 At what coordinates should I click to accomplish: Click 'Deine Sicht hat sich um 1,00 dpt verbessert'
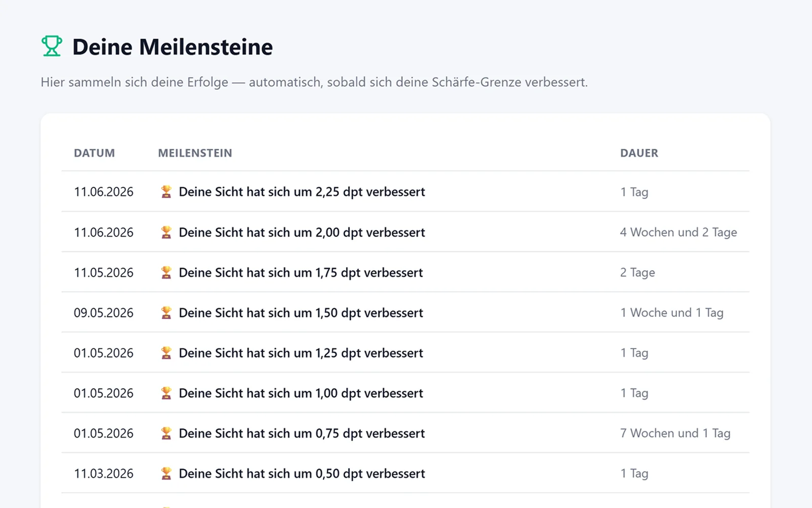[x=301, y=393]
